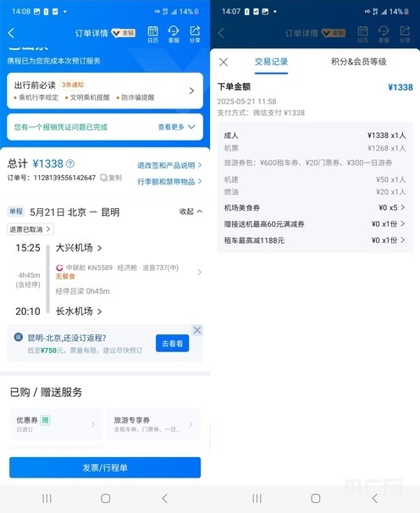The image size is (420, 513).
Task: Open the 旅游专享券 service card
Action: point(154,424)
